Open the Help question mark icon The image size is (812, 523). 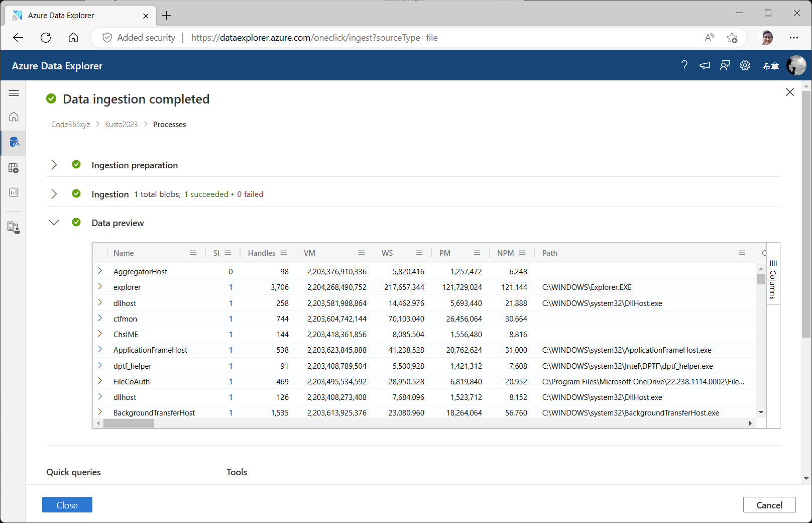(x=684, y=65)
